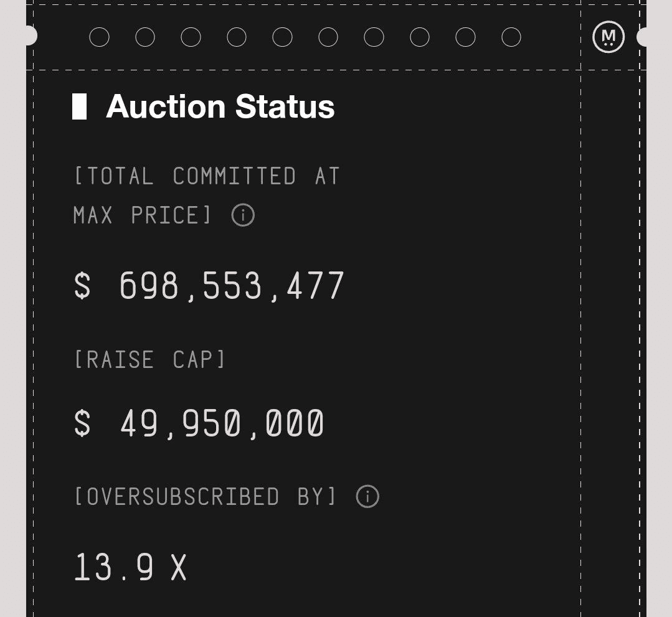The height and width of the screenshot is (617, 672).
Task: Open info tooltip for Total Committed at Max Price
Action: point(243,215)
